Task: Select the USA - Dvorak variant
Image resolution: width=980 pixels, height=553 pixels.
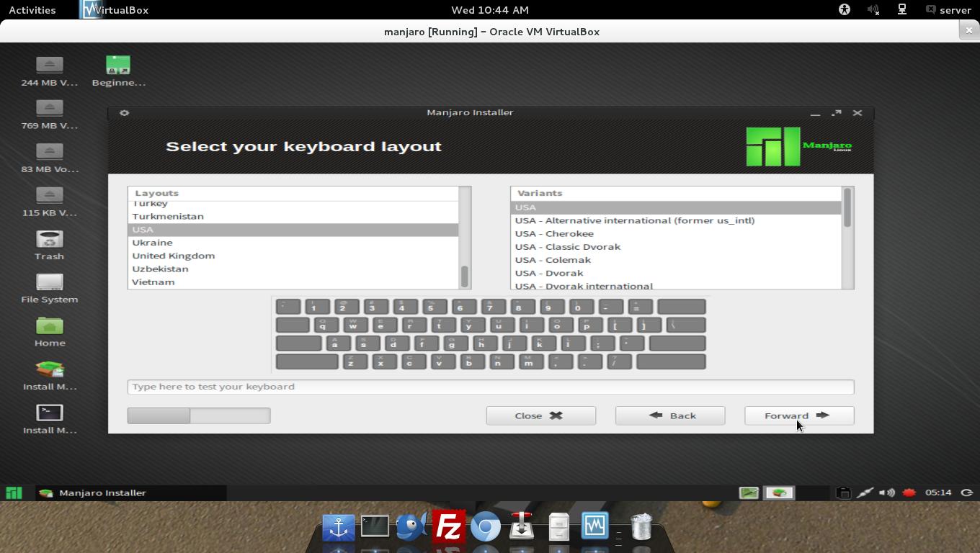Action: pos(548,273)
